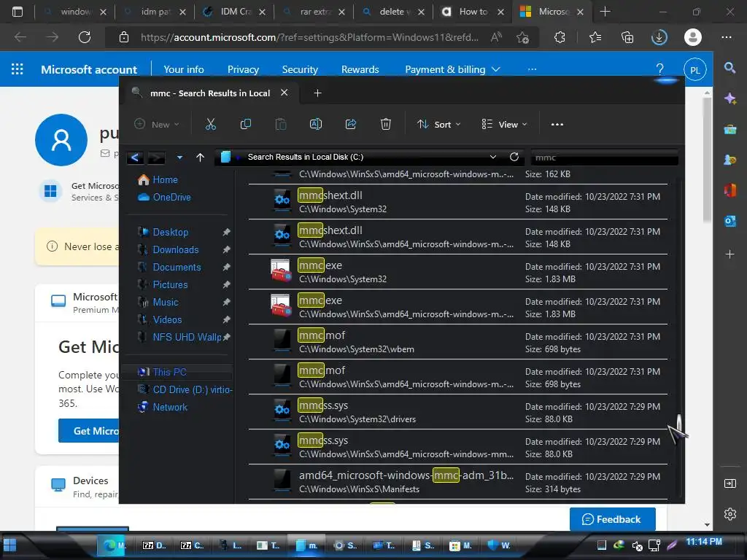Open the Security tab
Viewport: 747px width, 560px height.
[x=300, y=69]
